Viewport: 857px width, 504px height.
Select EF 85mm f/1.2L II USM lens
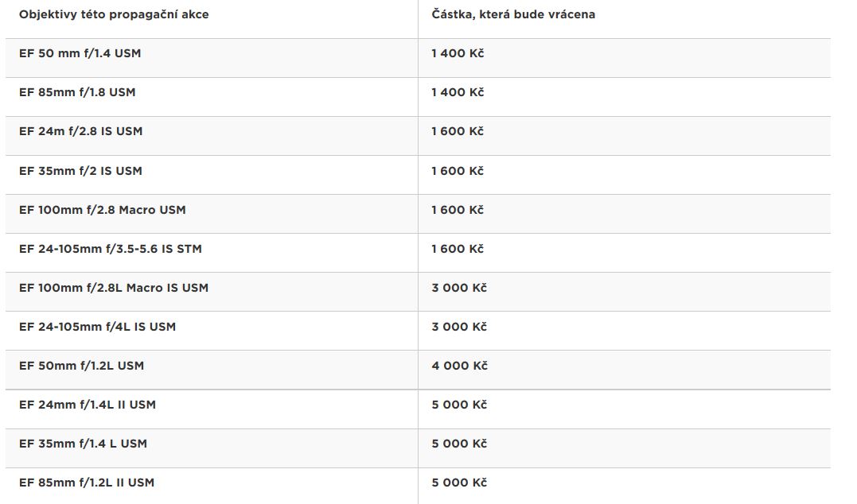(x=87, y=483)
